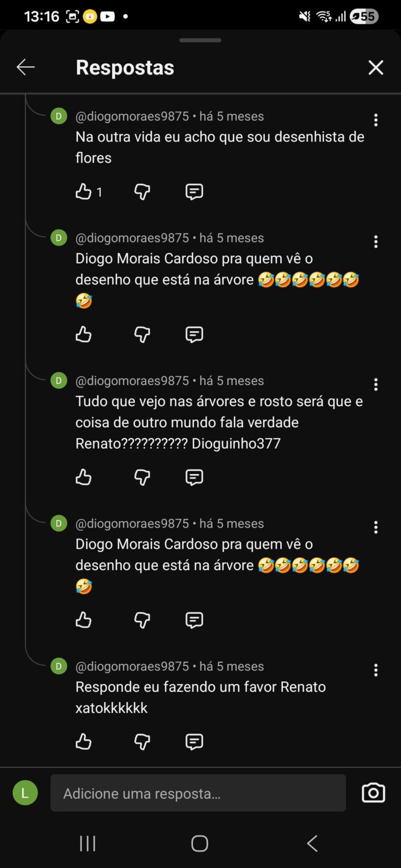Close the Respostas panel
This screenshot has width=401, height=868.
click(x=375, y=67)
